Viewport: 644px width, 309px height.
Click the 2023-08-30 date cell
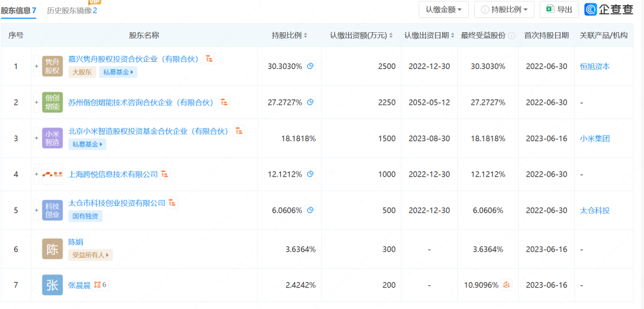tap(429, 139)
